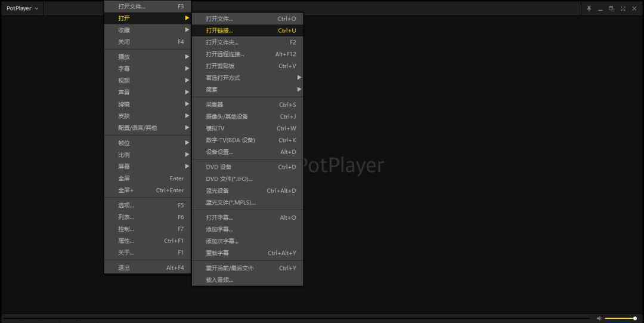Select 全屏 with Enter shortcut
644x323 pixels.
pyautogui.click(x=147, y=178)
